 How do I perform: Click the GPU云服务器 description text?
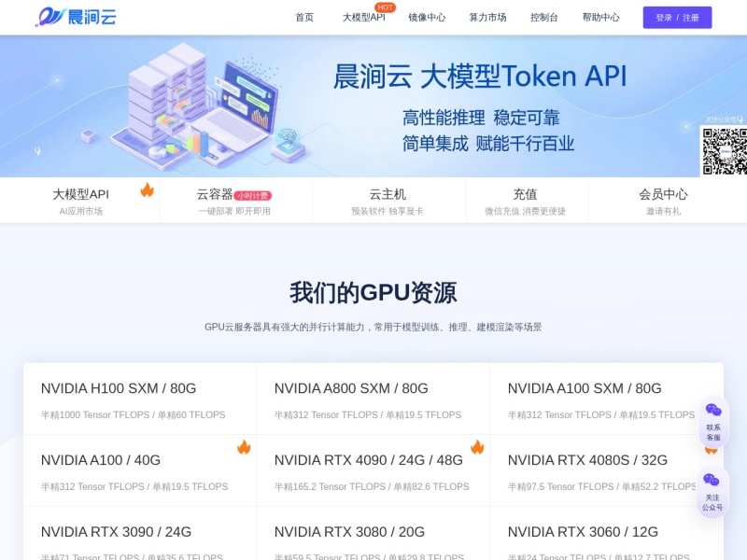(x=373, y=328)
